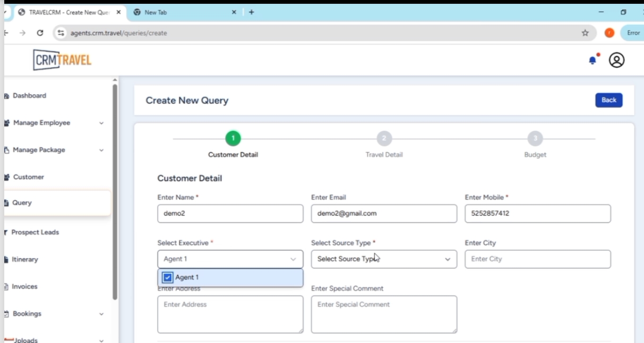Open the Dashboard from the sidebar
The height and width of the screenshot is (343, 644).
7,96
